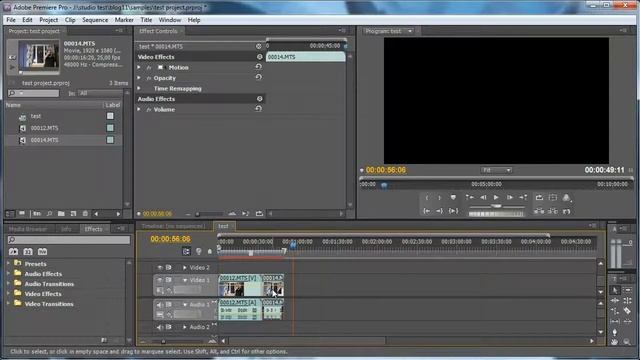This screenshot has height=360, width=640.
Task: Click the Set unnumbered marker icon in Timeline
Action: (x=210, y=251)
